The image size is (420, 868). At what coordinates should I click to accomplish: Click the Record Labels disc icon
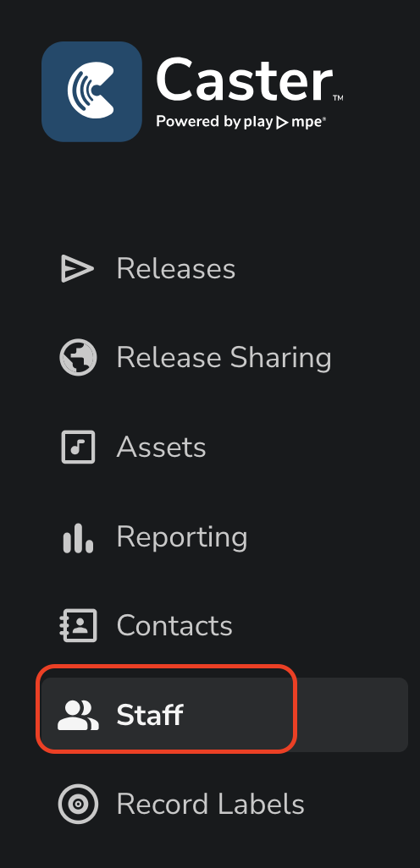point(78,804)
